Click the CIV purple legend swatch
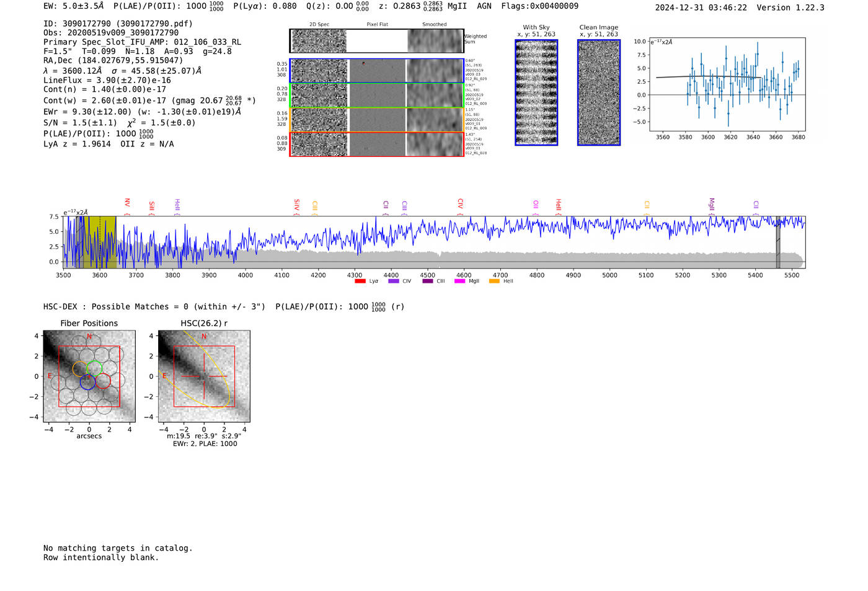 pos(393,281)
